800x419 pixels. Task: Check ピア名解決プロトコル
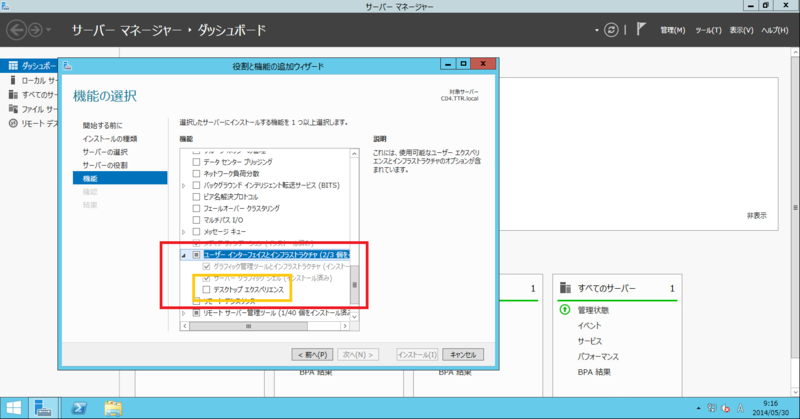(196, 196)
